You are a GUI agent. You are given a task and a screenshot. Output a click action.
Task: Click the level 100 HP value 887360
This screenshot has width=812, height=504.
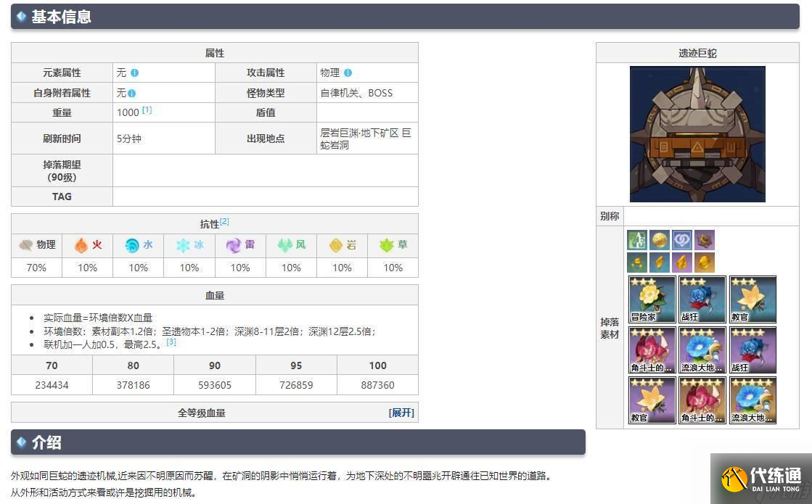[377, 385]
